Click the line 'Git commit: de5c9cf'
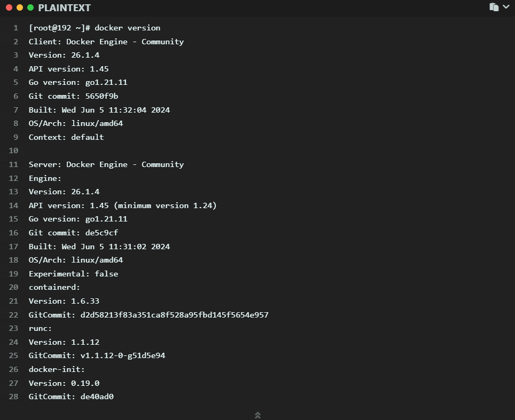The image size is (515, 420). click(73, 233)
